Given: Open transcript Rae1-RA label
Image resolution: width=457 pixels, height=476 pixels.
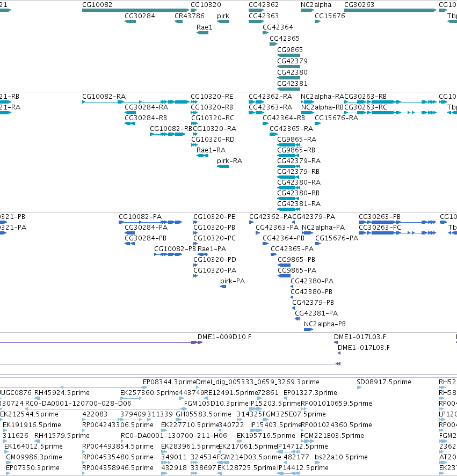Looking at the screenshot, I should 211,150.
